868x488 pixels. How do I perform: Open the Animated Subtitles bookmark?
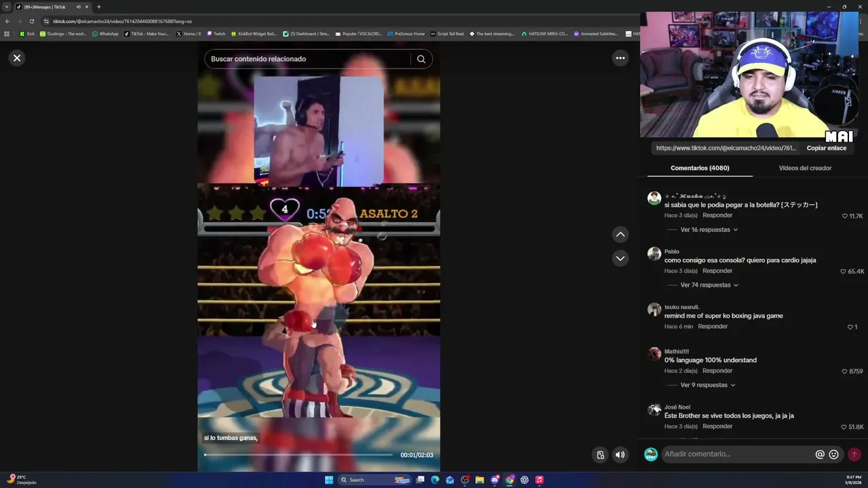596,34
